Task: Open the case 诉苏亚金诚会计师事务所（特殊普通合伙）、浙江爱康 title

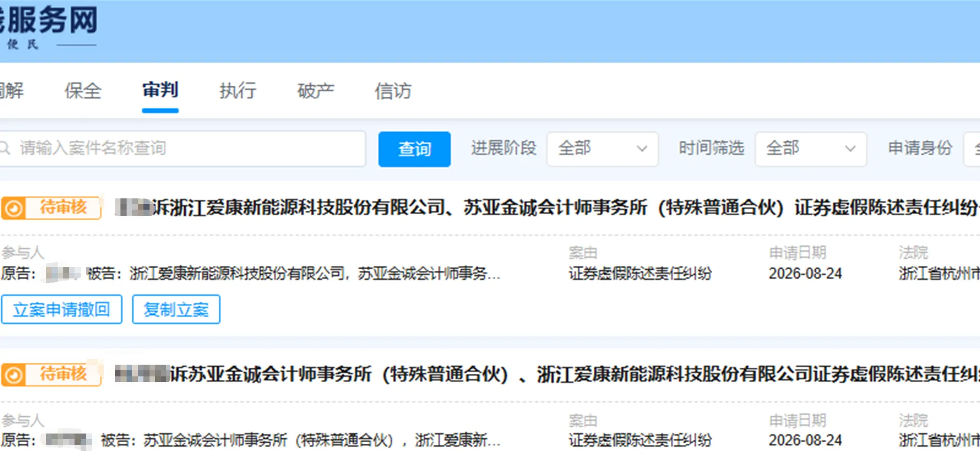Action: click(x=546, y=374)
